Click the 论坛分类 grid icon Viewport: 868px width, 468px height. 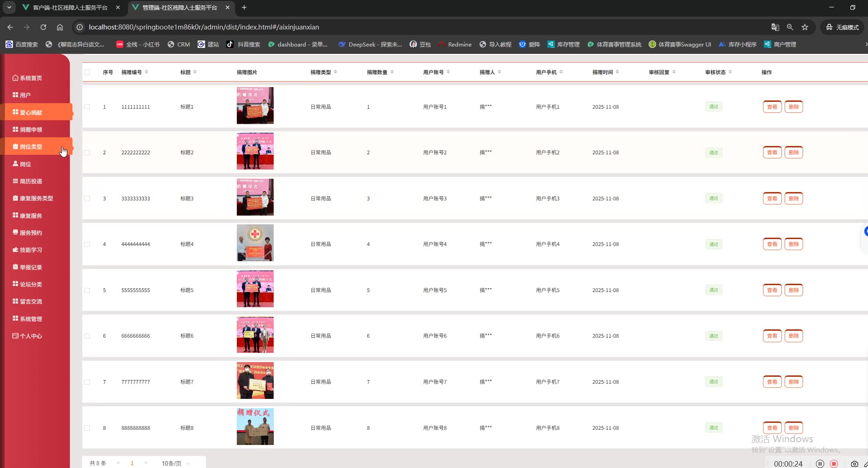coord(15,284)
